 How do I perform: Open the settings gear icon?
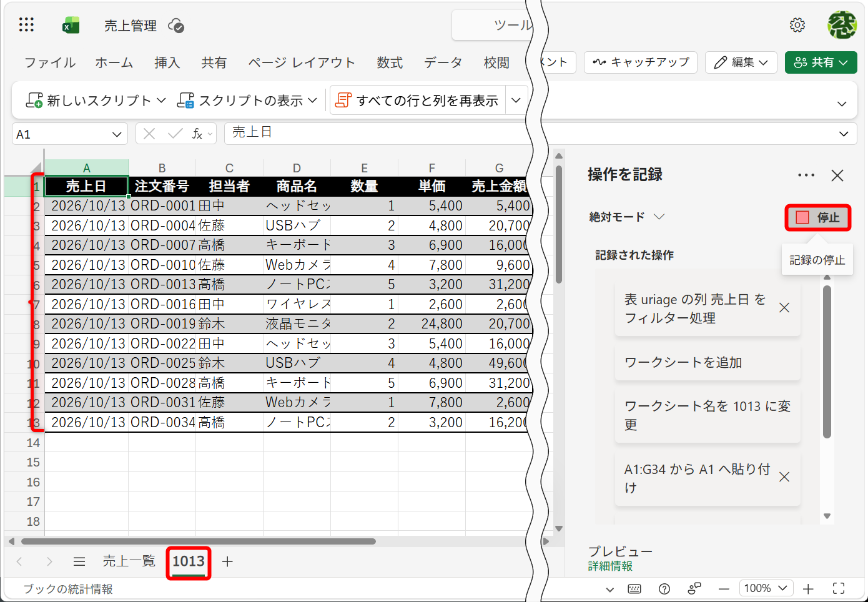(x=797, y=25)
